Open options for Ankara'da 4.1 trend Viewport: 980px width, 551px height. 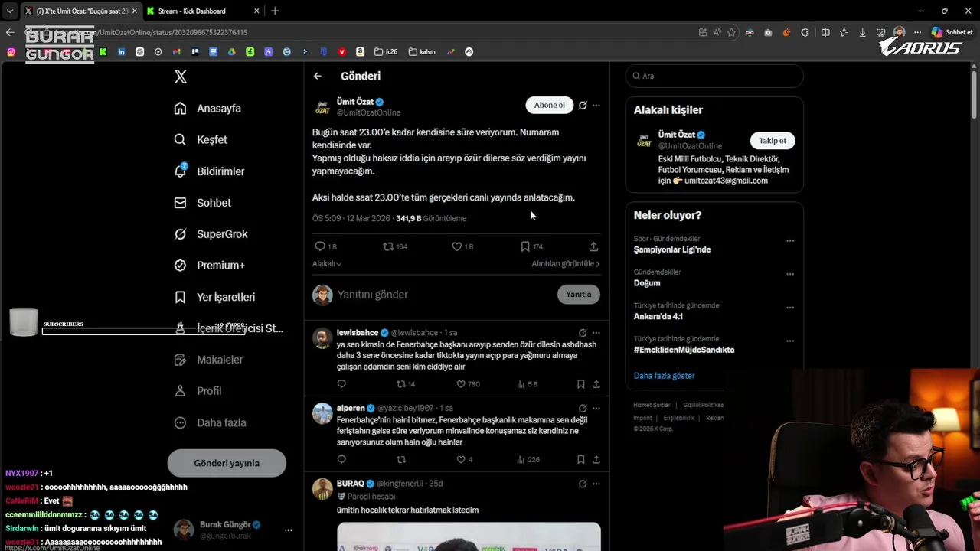pos(790,308)
